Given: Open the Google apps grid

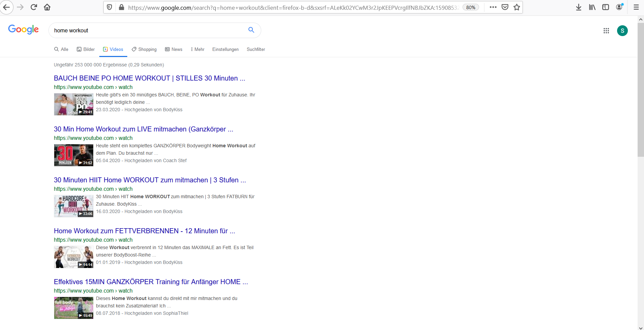Looking at the screenshot, I should (606, 31).
